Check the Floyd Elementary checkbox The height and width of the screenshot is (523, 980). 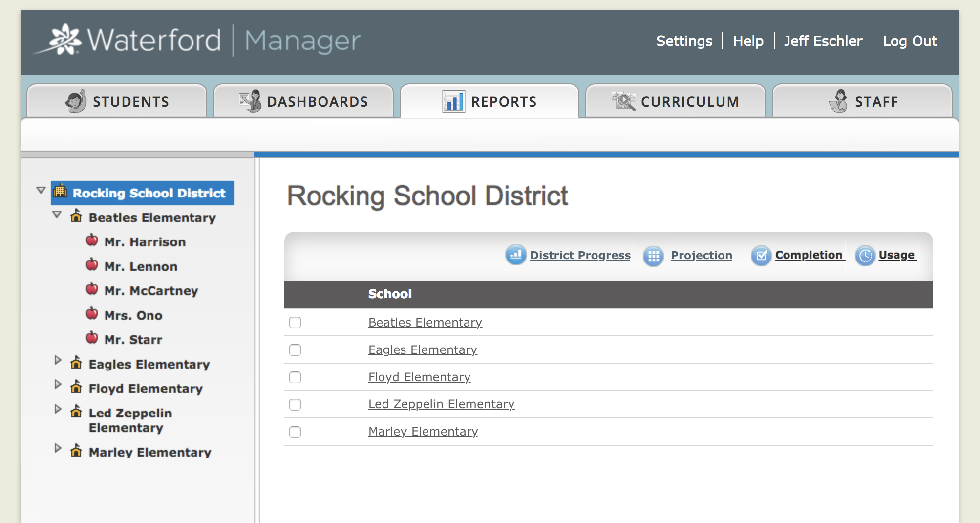tap(295, 377)
